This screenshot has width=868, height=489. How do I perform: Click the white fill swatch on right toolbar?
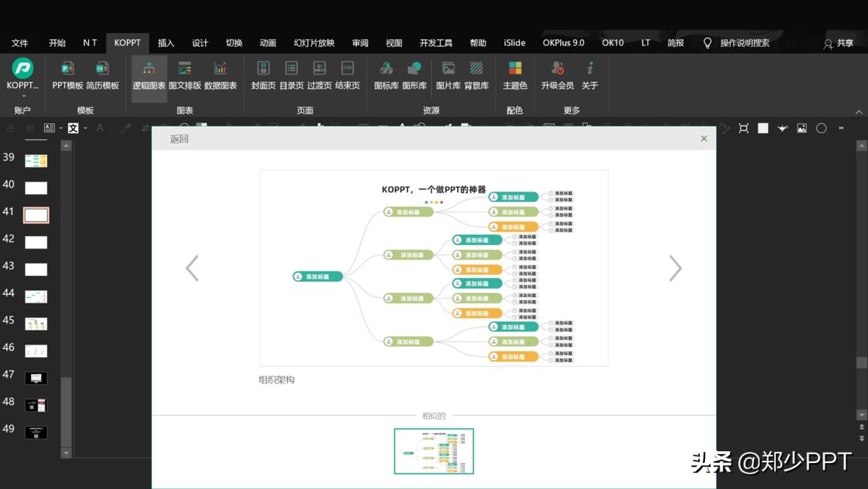(763, 128)
